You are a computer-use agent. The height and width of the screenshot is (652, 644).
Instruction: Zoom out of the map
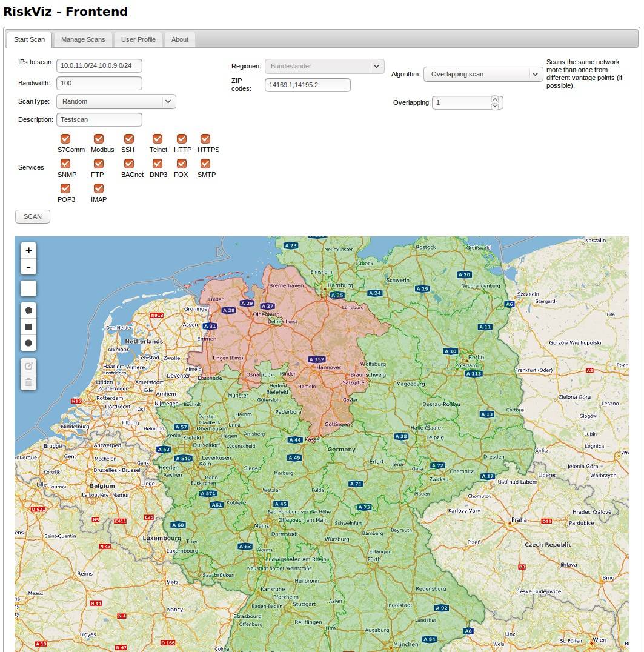[28, 267]
